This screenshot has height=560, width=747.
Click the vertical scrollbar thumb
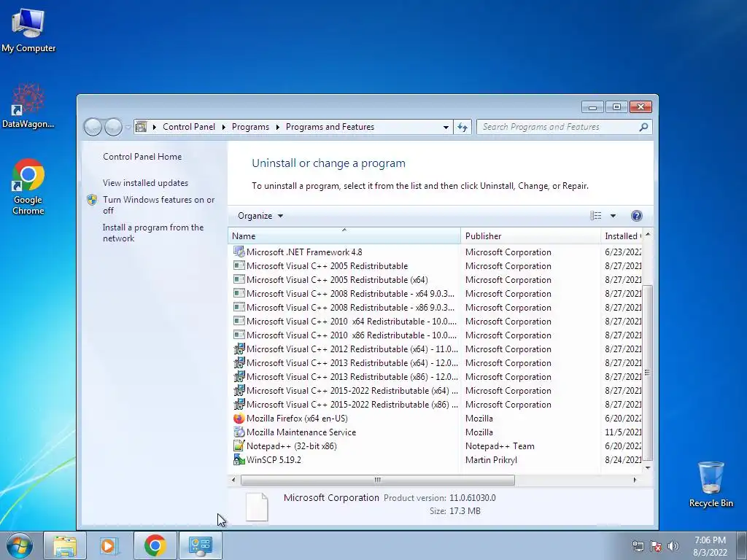pos(647,373)
